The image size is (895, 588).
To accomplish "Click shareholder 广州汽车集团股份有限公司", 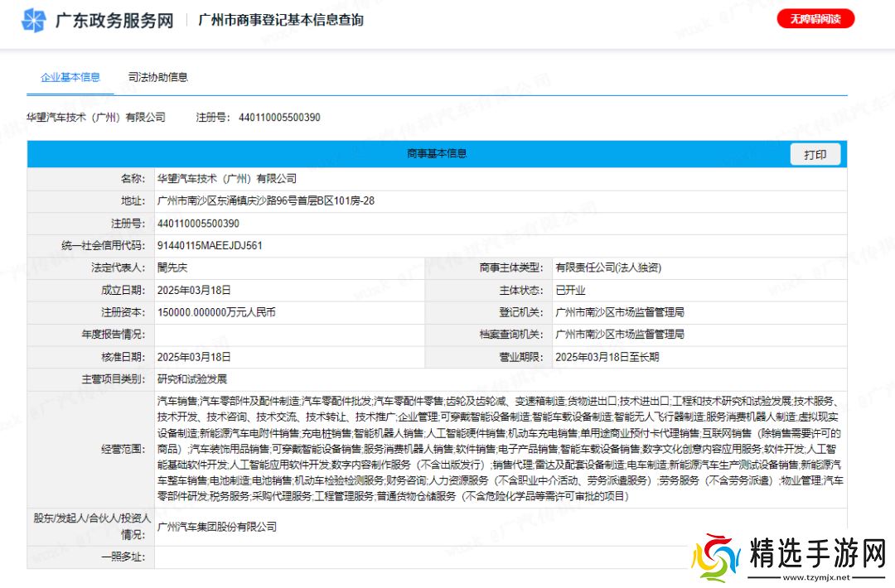I will pos(216,527).
